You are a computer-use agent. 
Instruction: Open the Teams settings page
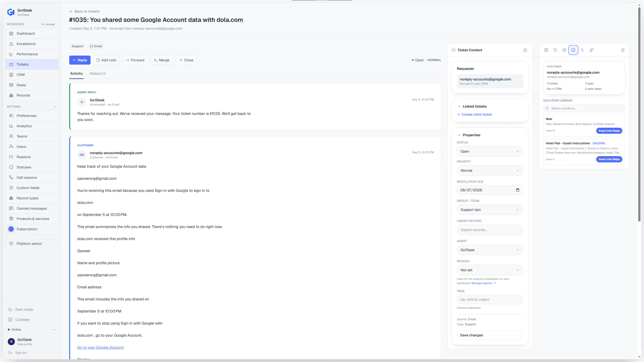(32, 136)
